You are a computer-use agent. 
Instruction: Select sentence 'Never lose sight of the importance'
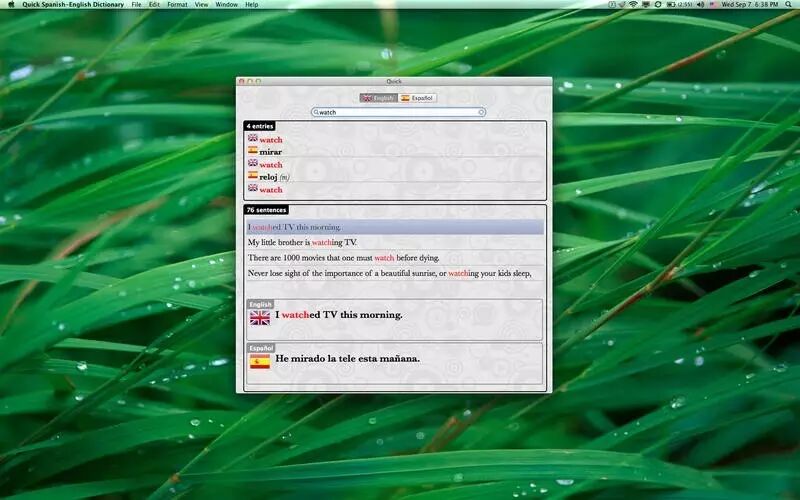[x=395, y=273]
